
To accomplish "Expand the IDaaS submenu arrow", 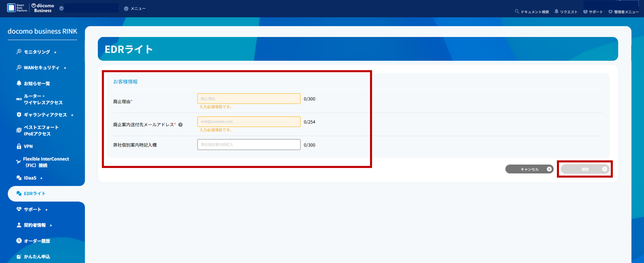I will pyautogui.click(x=42, y=178).
